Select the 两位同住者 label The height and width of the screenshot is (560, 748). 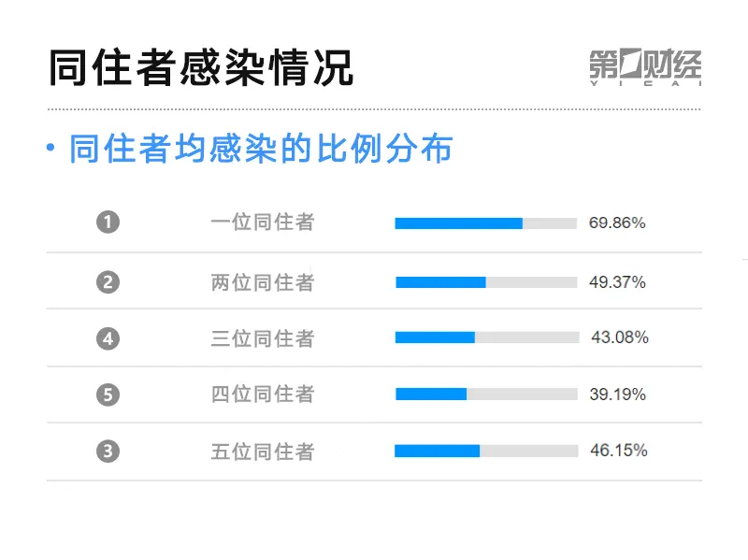262,282
